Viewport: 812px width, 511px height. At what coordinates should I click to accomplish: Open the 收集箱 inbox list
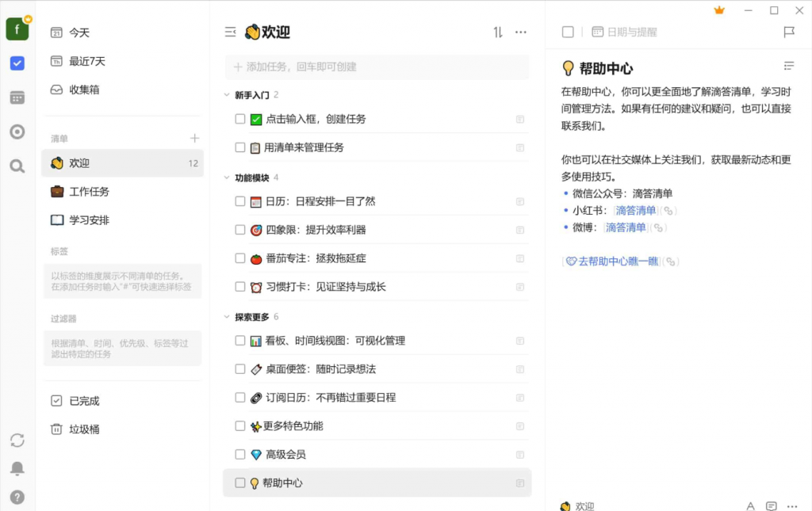84,90
